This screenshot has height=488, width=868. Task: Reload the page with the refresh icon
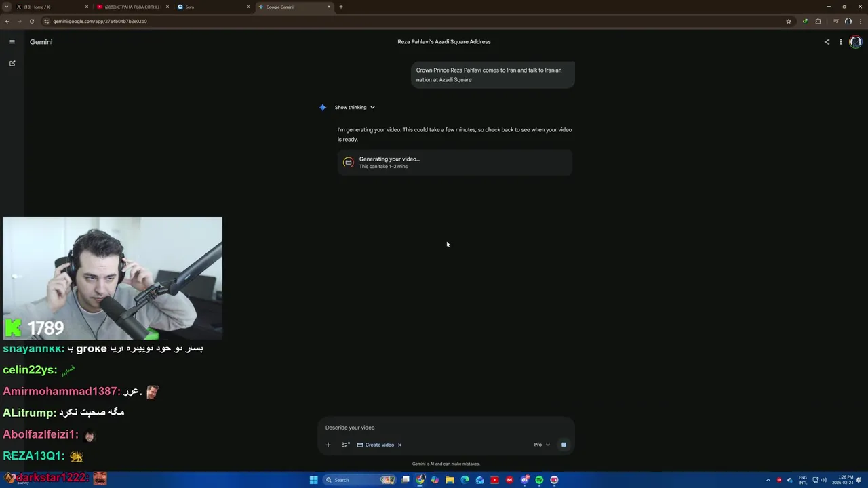pyautogui.click(x=31, y=21)
